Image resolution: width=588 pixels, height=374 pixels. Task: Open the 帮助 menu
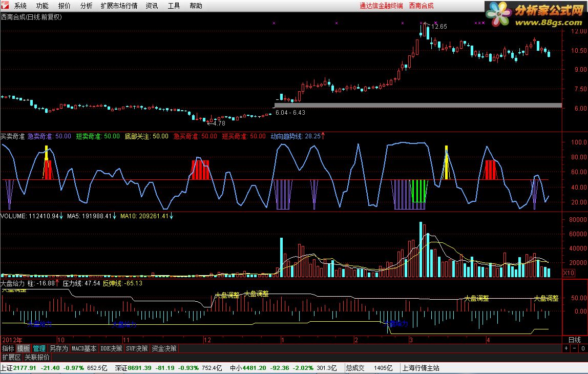click(196, 6)
